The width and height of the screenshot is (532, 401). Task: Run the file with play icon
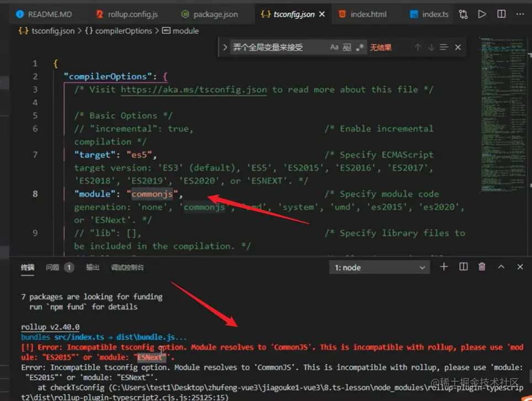(482, 14)
